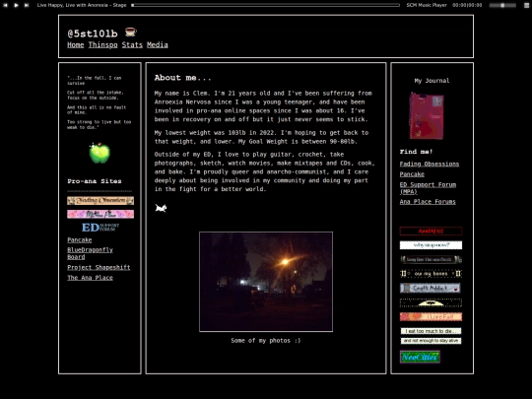Click the 'Pro-ana Sites' heading
The height and width of the screenshot is (399, 532).
pos(95,181)
